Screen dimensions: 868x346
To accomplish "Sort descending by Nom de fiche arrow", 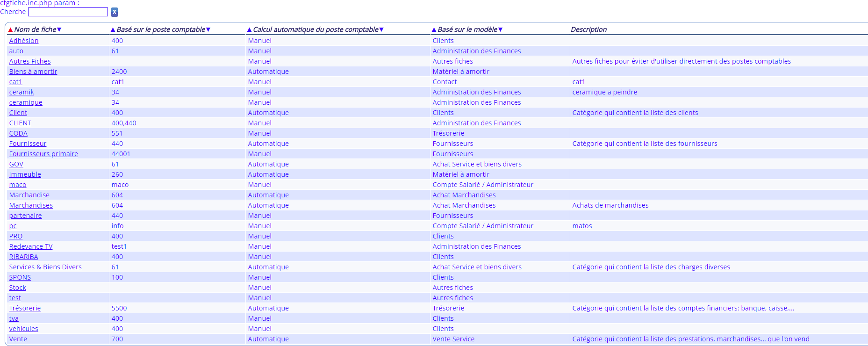I will coord(59,29).
